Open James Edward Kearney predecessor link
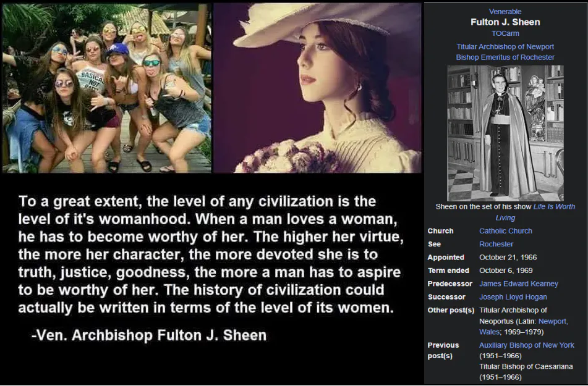Viewport: 588px width, 386px height. pyautogui.click(x=519, y=283)
